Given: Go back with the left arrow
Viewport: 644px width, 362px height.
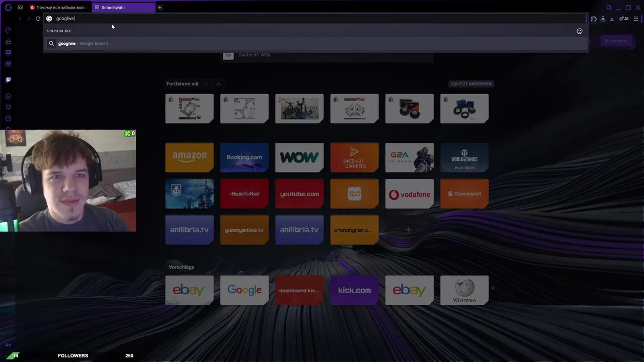Looking at the screenshot, I should 20,19.
